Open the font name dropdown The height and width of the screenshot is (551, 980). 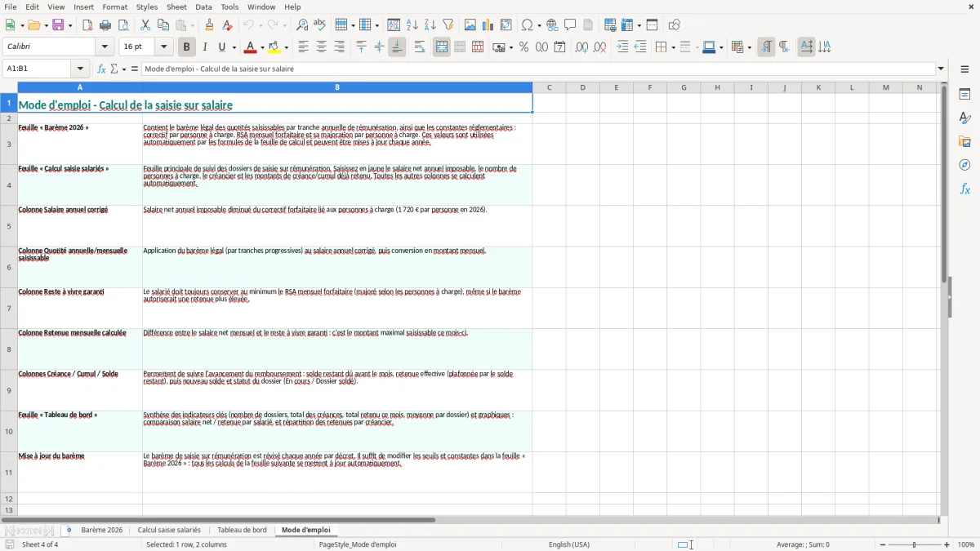click(x=105, y=47)
